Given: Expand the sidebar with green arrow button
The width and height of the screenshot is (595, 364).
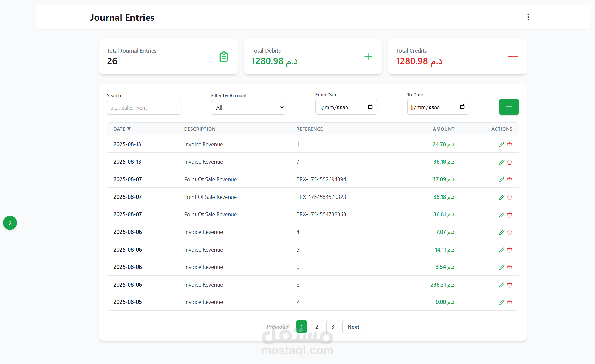Looking at the screenshot, I should click(x=10, y=223).
